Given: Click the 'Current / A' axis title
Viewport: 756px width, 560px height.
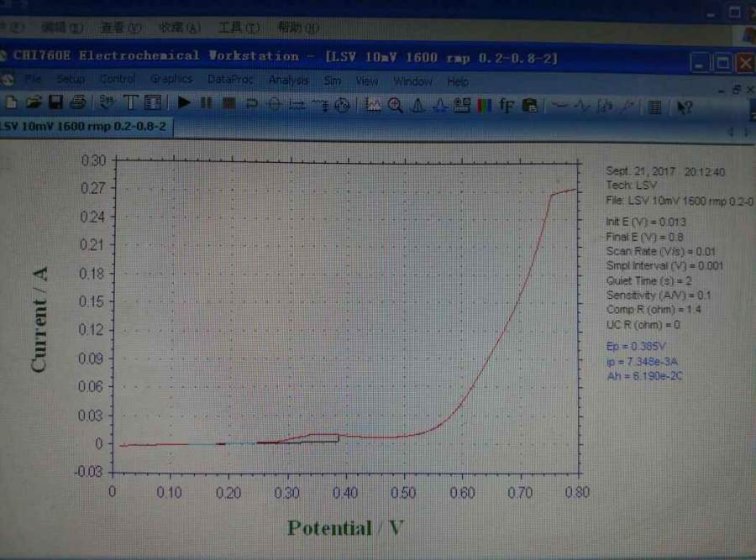Looking at the screenshot, I should [39, 319].
